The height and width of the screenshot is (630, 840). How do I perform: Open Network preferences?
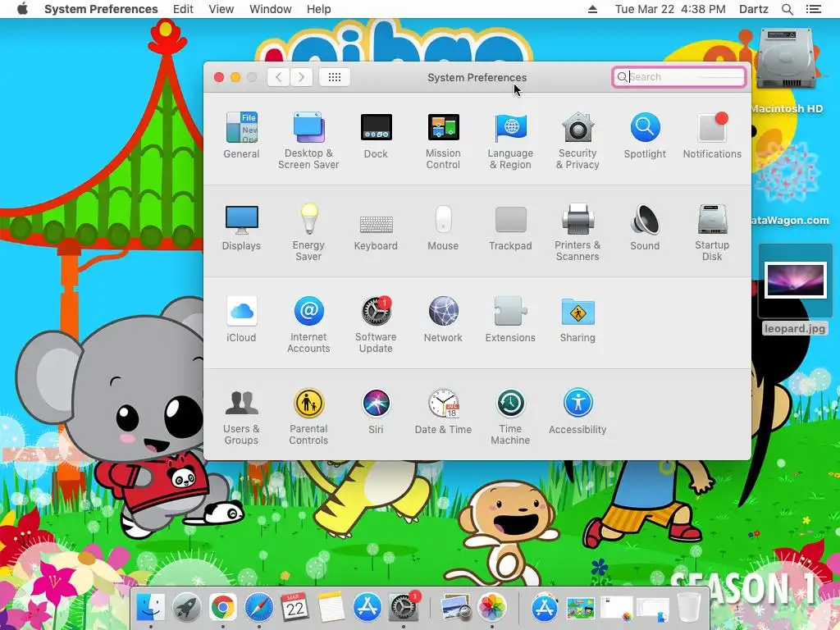(x=443, y=319)
